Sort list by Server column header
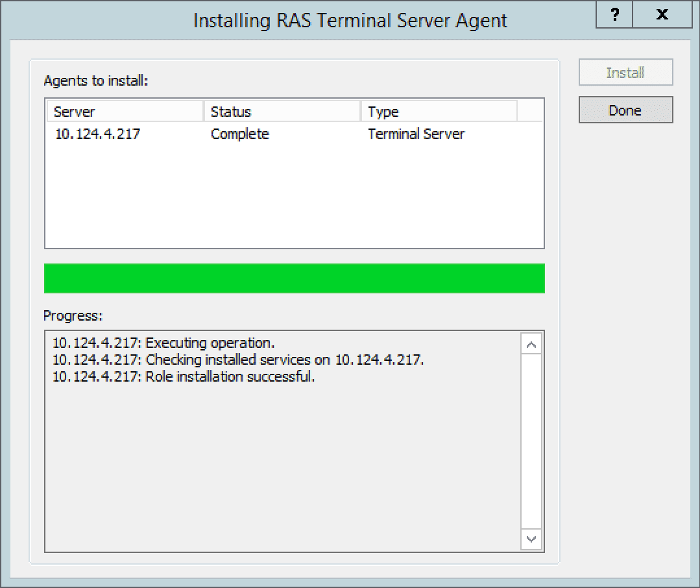700x588 pixels. pyautogui.click(x=125, y=112)
